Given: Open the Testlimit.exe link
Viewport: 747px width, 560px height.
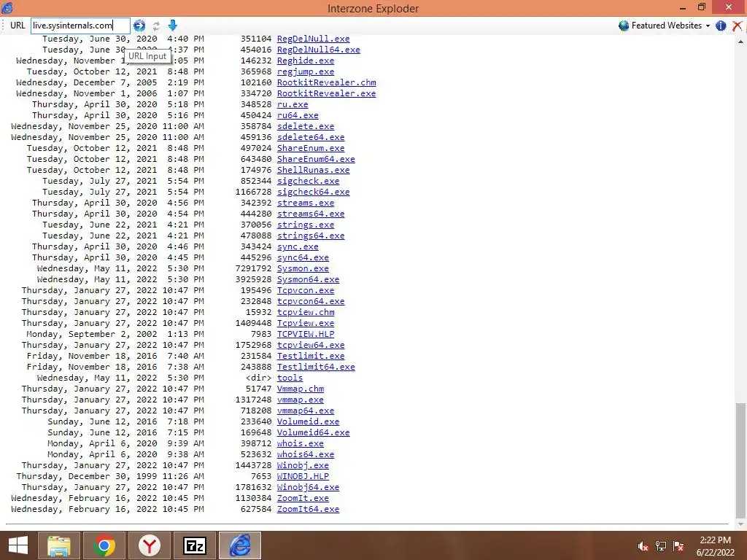Looking at the screenshot, I should (x=311, y=356).
